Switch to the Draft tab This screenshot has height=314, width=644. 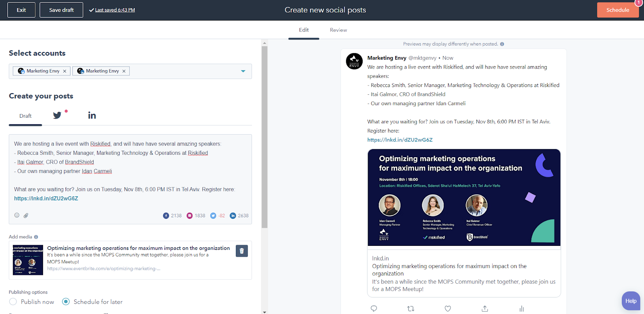coord(25,116)
